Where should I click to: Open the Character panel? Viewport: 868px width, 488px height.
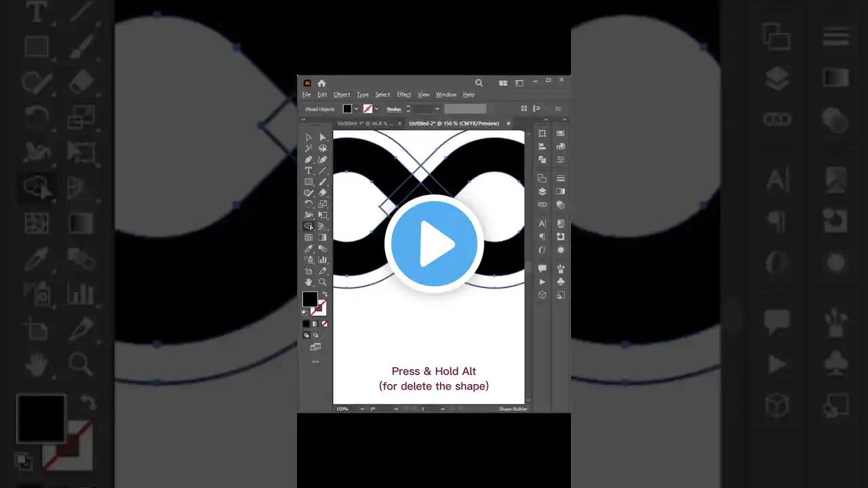click(542, 224)
